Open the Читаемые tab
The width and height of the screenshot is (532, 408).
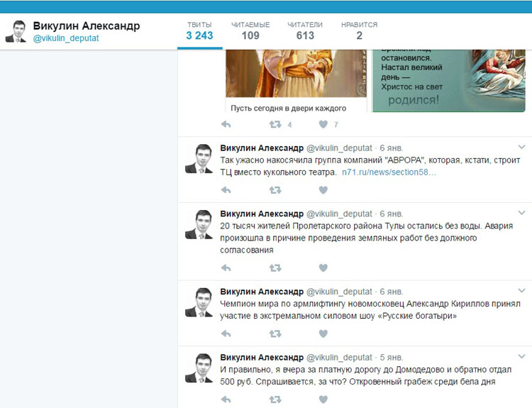(x=250, y=31)
